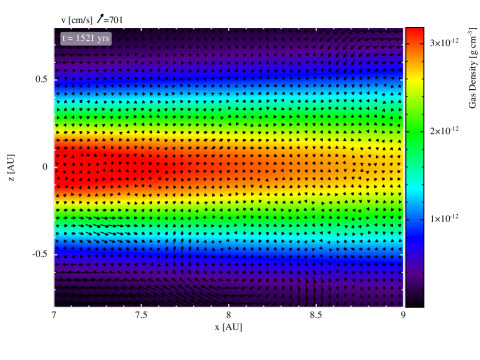The width and height of the screenshot is (480, 360).
Task: Click the 0.5 tick label on z axis
Action: click(41, 79)
